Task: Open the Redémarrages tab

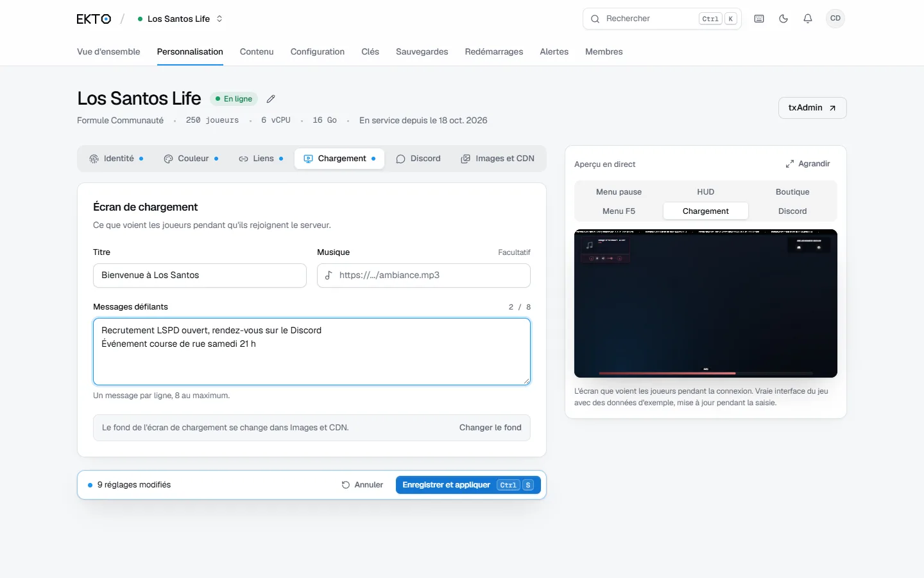Action: (x=494, y=51)
